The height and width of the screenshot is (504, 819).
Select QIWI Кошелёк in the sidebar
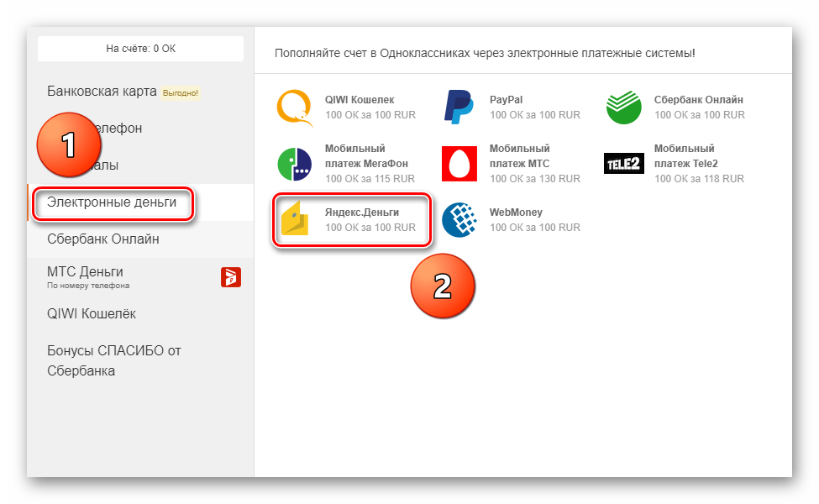click(92, 313)
